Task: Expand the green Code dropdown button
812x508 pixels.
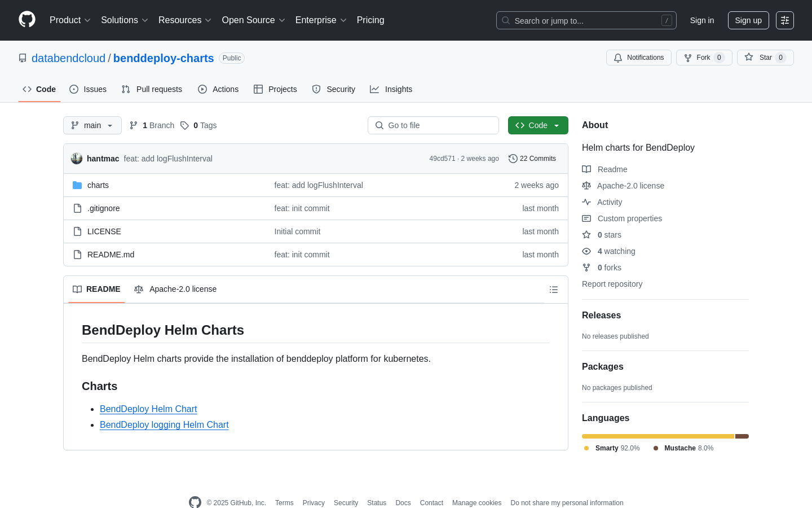Action: point(538,125)
